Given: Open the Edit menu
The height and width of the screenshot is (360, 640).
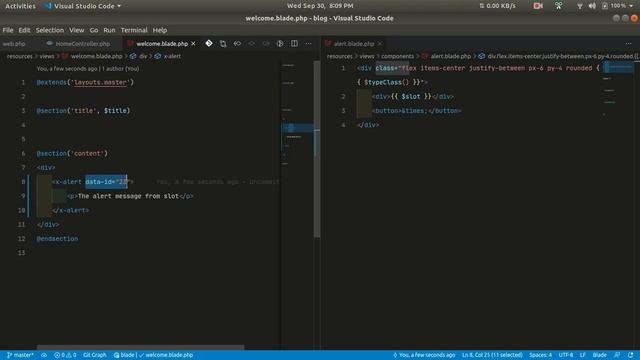Looking at the screenshot, I should (24, 30).
